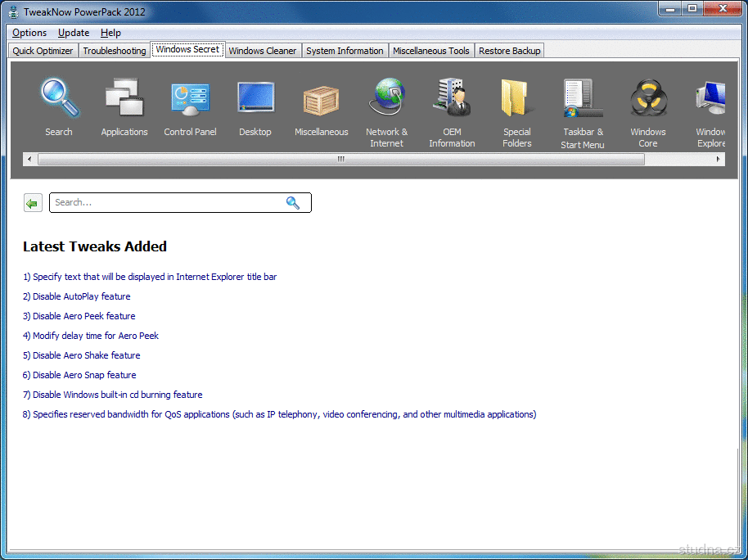
Task: Open Modify delay time for Aero Peek
Action: coord(91,336)
